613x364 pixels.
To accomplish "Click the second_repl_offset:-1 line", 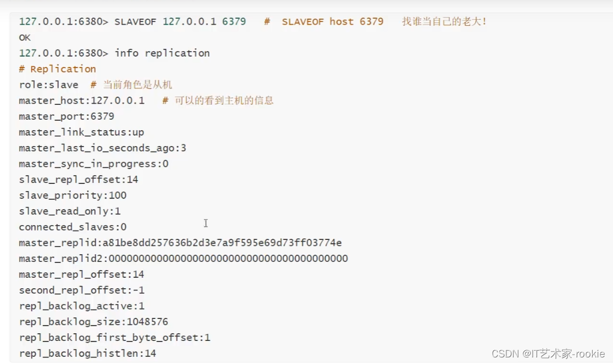I will click(81, 290).
